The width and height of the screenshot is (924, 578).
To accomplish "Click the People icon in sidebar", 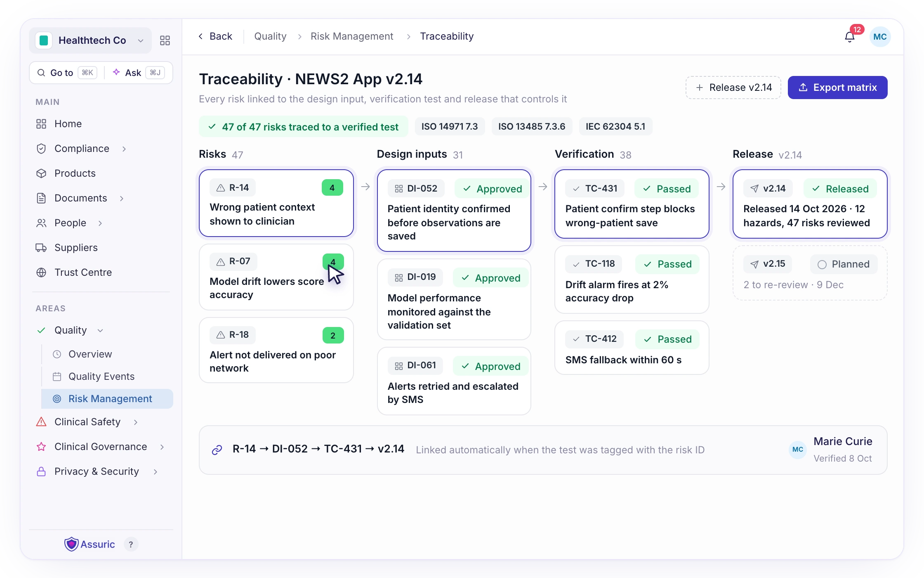I will coord(41,223).
